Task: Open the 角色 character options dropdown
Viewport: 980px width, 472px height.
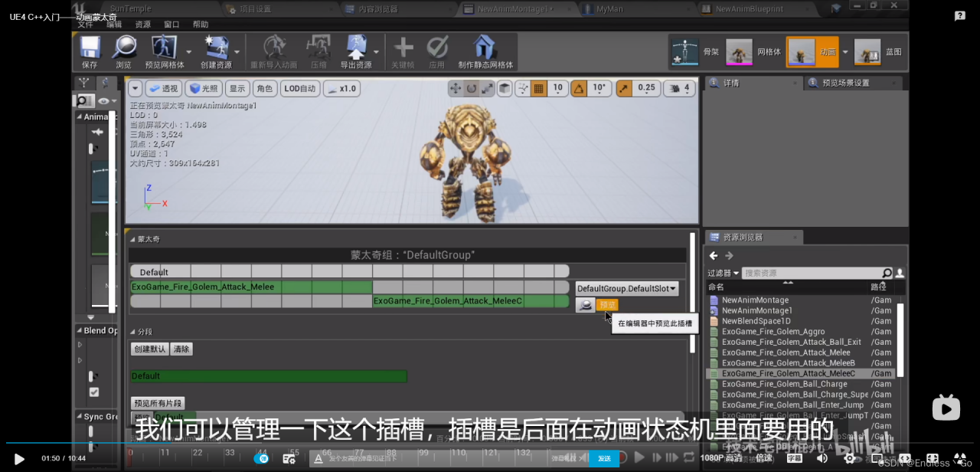Action: pos(264,89)
